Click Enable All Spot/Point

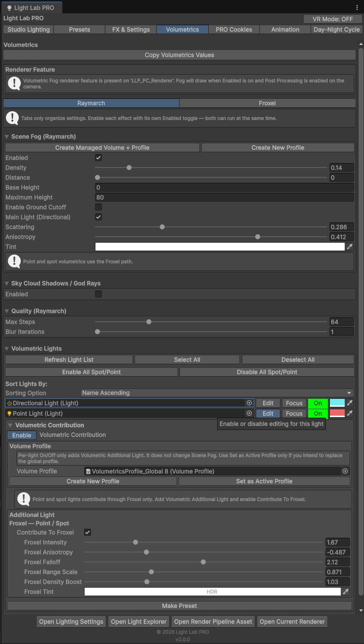91,372
